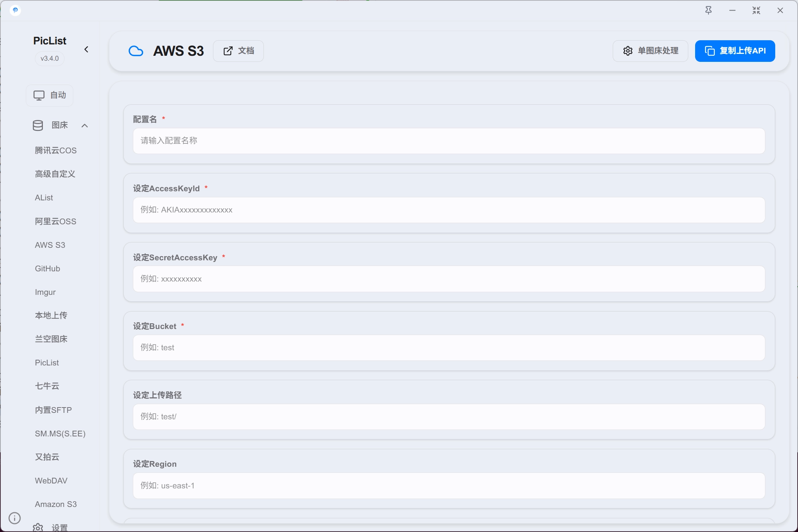798x532 pixels.
Task: Select 内置SFTP in sidebar
Action: 53,410
